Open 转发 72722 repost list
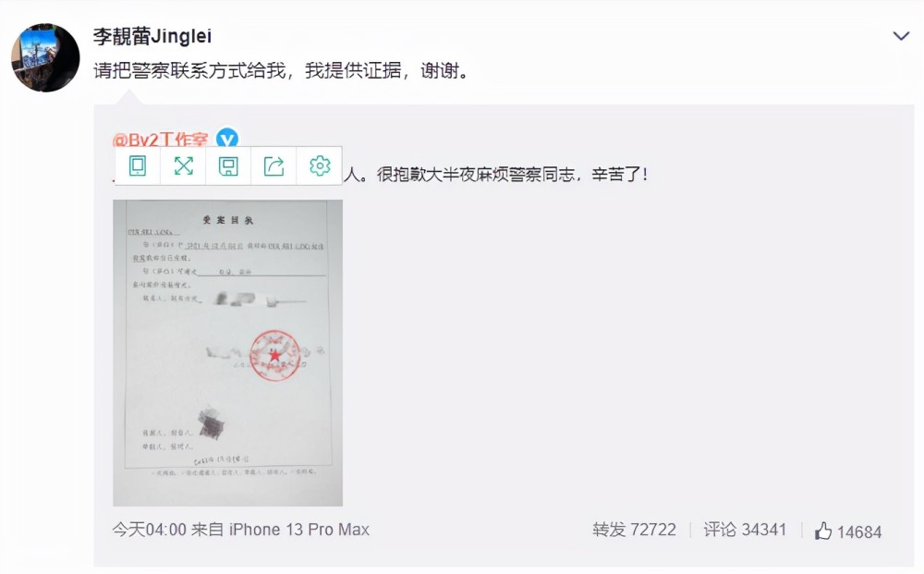This screenshot has width=924, height=574. coord(634,530)
